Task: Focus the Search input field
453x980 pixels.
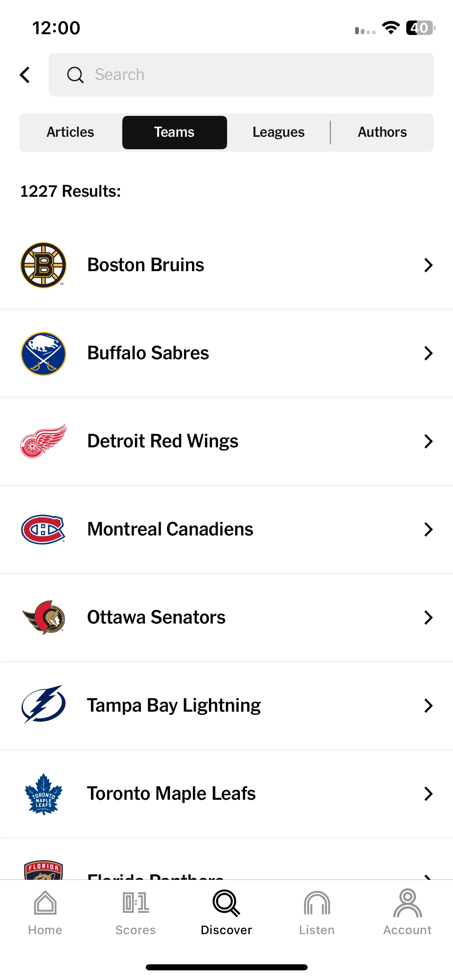Action: pos(241,75)
